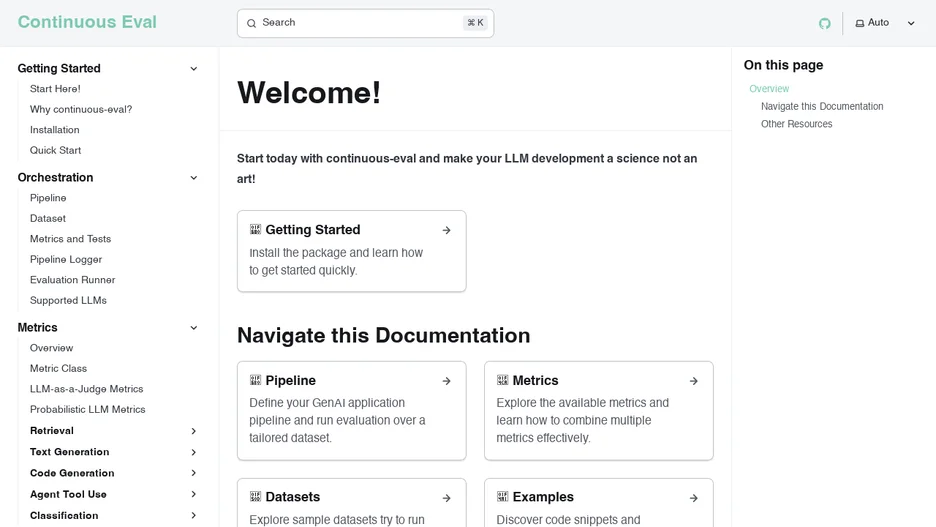Open the Auto theme dropdown

pyautogui.click(x=885, y=23)
